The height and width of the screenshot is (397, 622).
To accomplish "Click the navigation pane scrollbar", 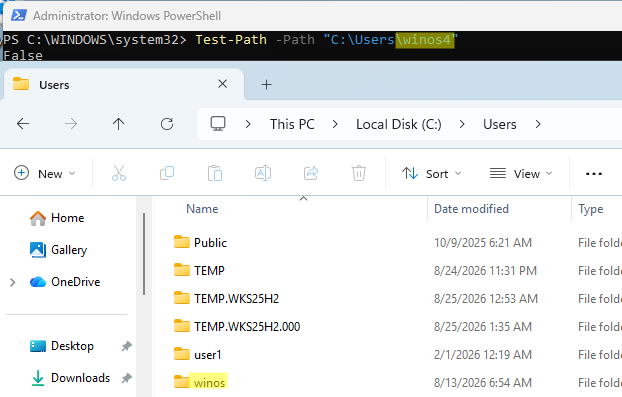I will (144, 254).
